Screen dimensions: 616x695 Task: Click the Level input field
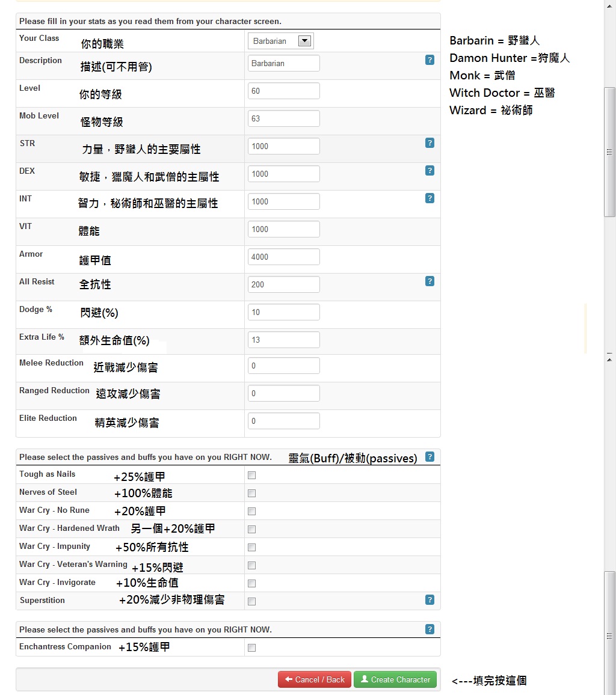[283, 91]
